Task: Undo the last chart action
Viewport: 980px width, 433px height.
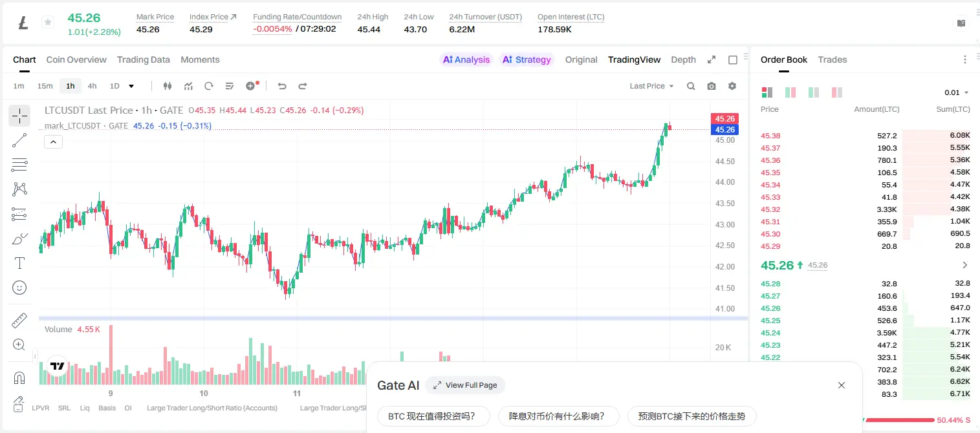Action: tap(282, 86)
